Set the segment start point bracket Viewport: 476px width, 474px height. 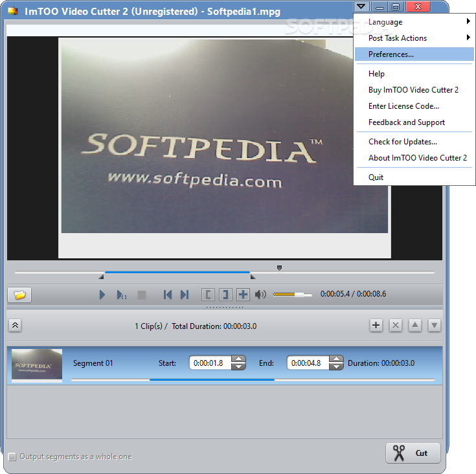tap(209, 295)
